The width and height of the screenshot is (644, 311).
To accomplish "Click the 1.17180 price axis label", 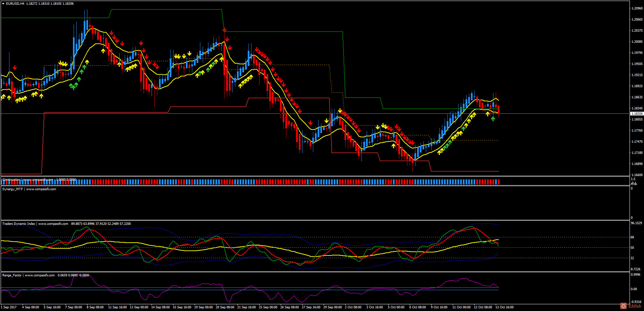I will click(x=637, y=153).
